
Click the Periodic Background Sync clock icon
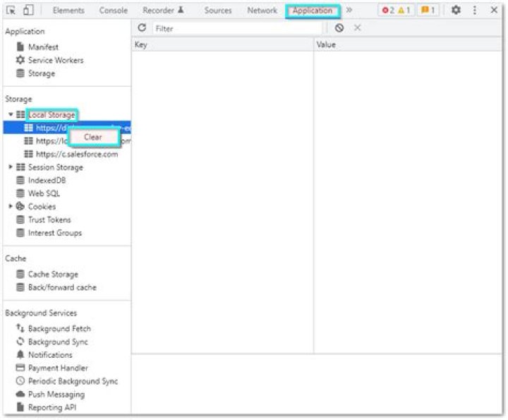pos(20,380)
